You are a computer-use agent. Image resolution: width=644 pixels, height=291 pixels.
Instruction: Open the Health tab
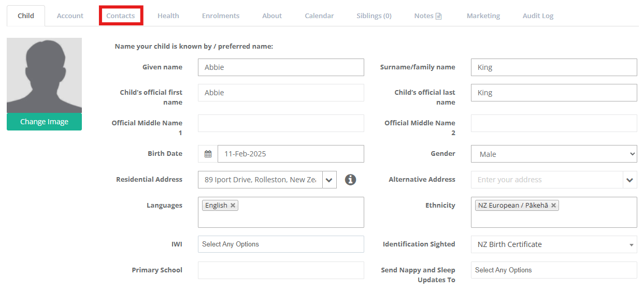pyautogui.click(x=168, y=16)
